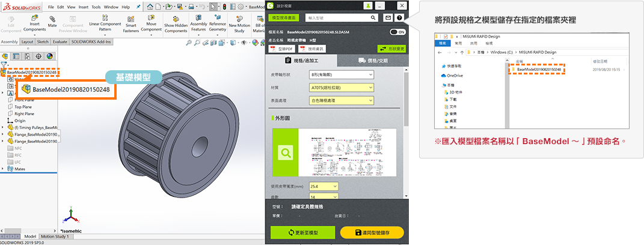Screen dimensions: 644x245
Task: Open the Edit menu
Action: [x=60, y=7]
